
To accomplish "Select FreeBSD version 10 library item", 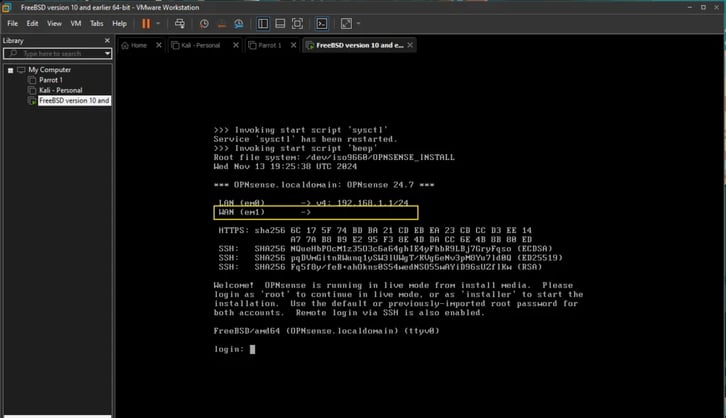I will [x=74, y=100].
